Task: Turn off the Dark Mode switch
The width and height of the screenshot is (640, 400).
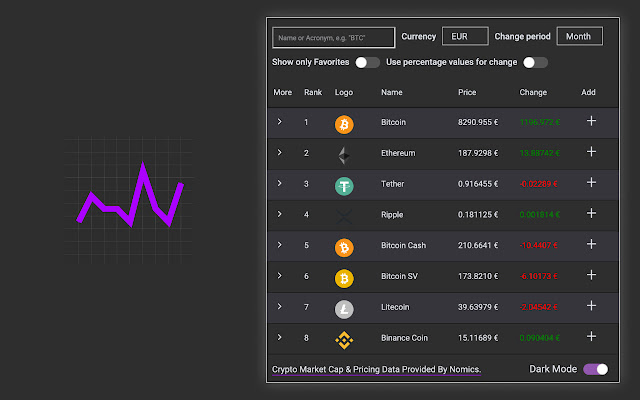Action: (x=596, y=369)
